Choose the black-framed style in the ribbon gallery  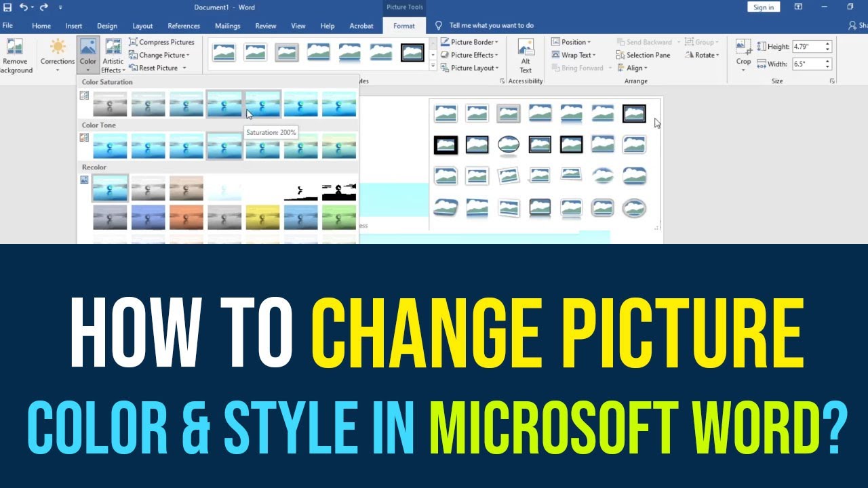[x=412, y=52]
